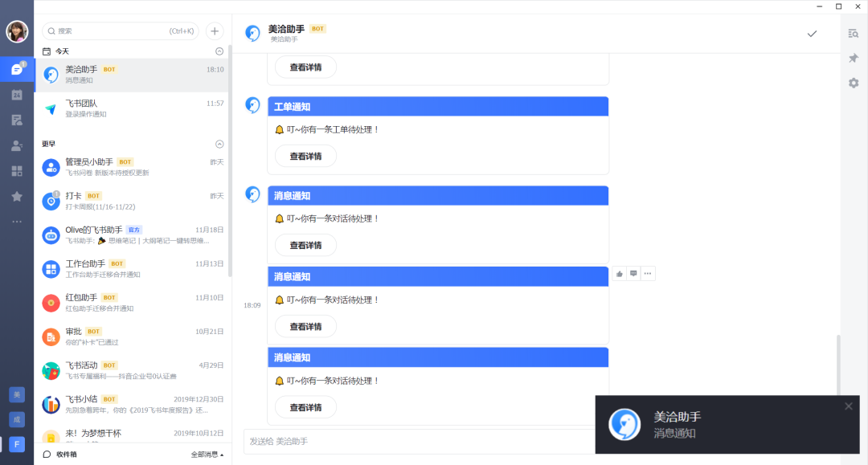Click the search box in chat list
Viewport: 868px width, 465px height.
120,31
